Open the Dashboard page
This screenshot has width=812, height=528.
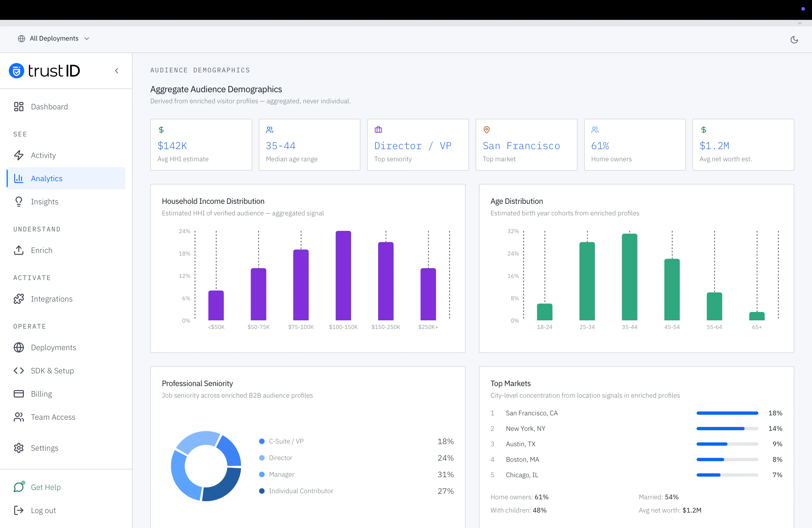point(66,107)
